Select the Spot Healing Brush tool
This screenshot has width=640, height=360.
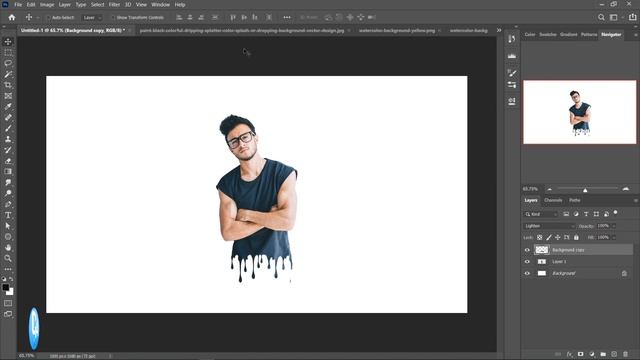pos(8,118)
